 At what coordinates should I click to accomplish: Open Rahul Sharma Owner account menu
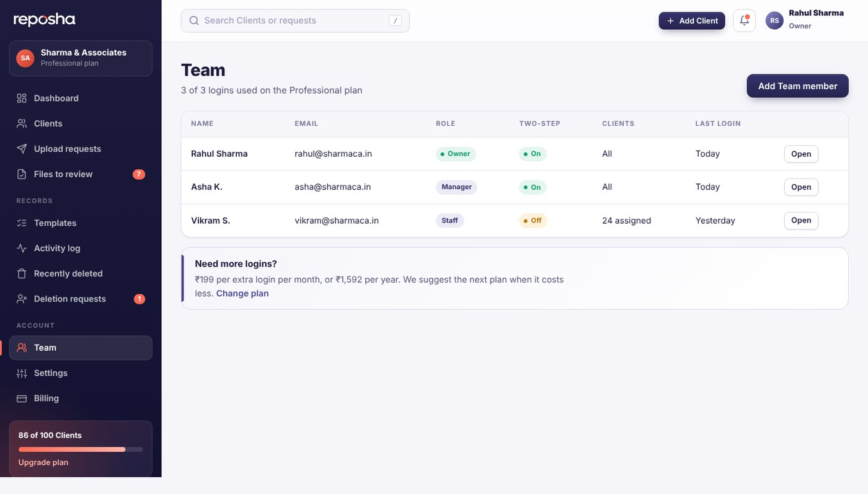(805, 19)
